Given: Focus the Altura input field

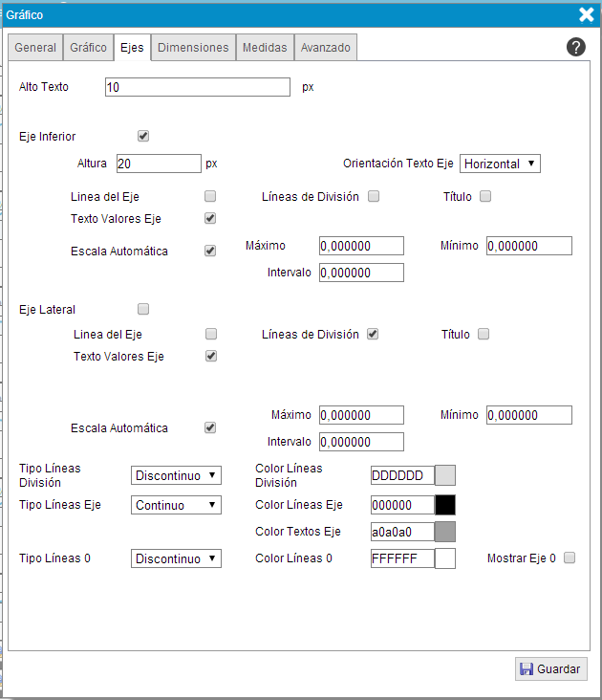Looking at the screenshot, I should (x=159, y=164).
